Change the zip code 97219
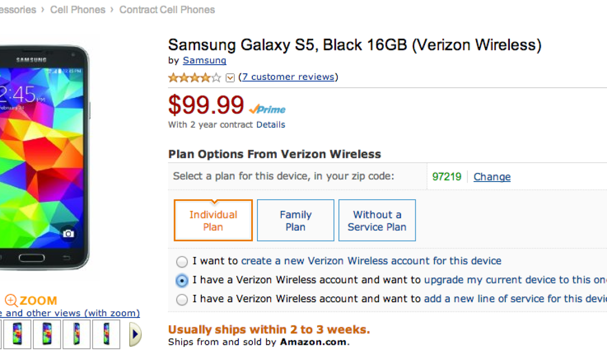Viewport: 607px width, 364px height. (492, 177)
